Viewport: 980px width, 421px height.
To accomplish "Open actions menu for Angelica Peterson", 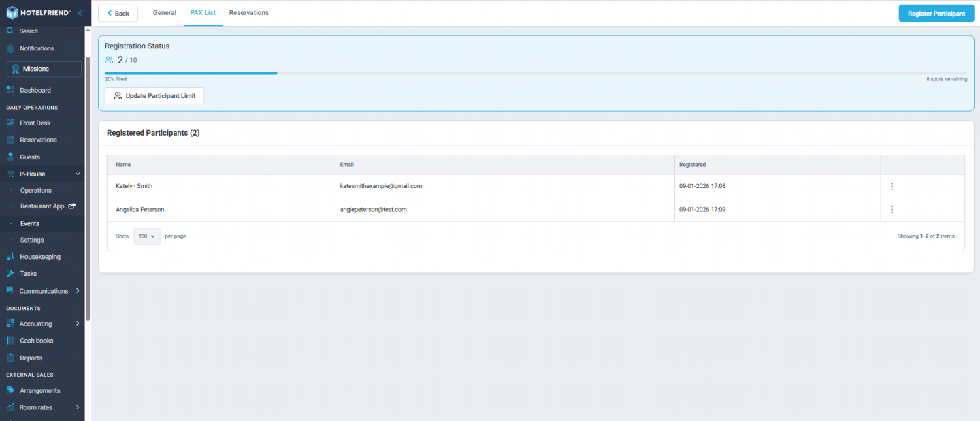I will point(892,209).
